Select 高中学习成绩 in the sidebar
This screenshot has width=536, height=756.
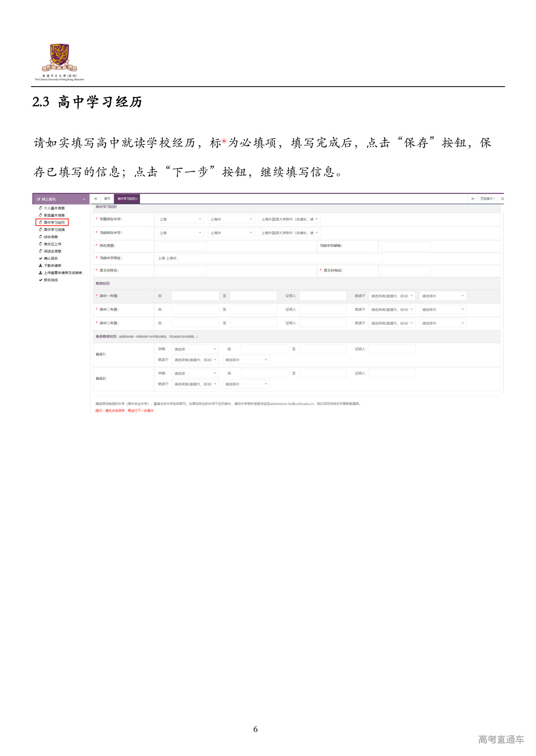(54, 230)
